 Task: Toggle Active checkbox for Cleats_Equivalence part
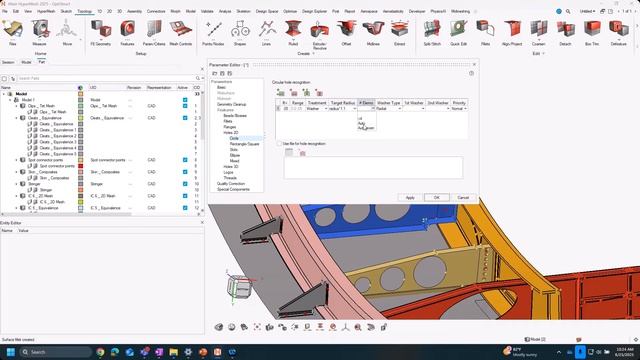(x=185, y=118)
